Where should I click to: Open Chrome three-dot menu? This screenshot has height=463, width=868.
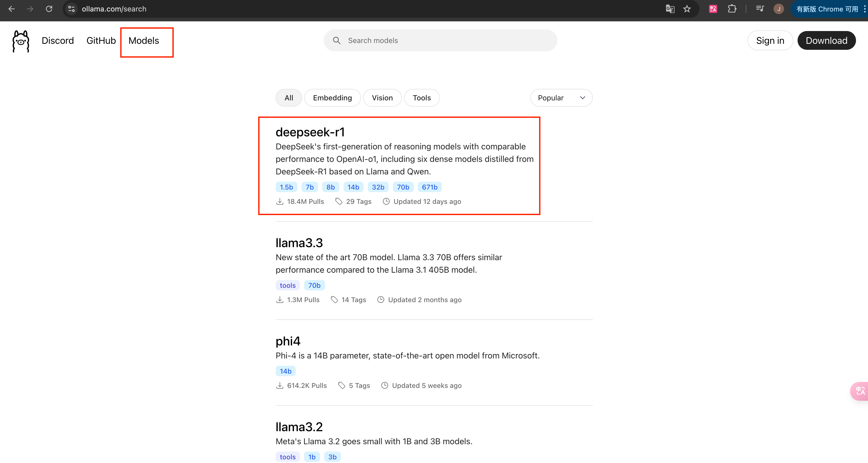pyautogui.click(x=865, y=9)
